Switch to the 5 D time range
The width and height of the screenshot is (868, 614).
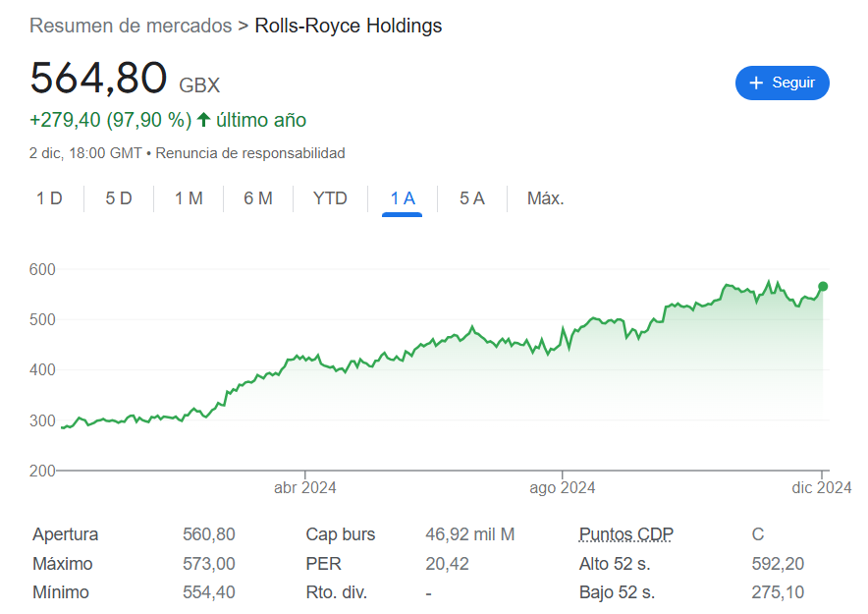(x=119, y=198)
